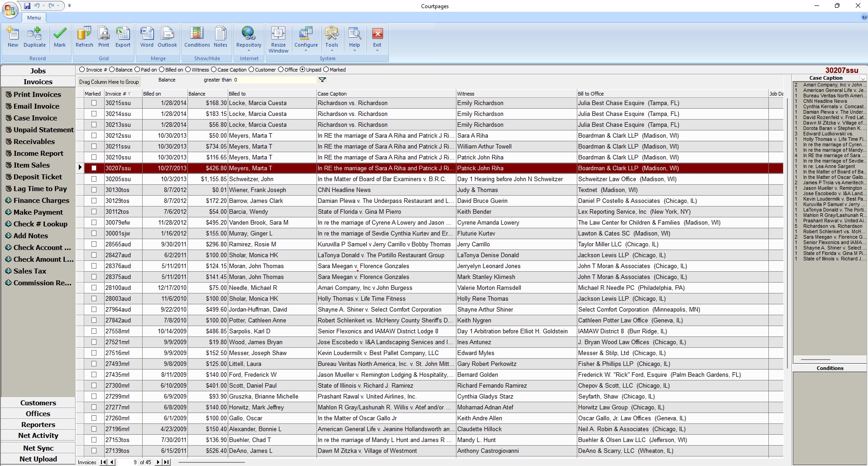The image size is (868, 466).
Task: Open the Reporters navigation section
Action: [x=38, y=424]
